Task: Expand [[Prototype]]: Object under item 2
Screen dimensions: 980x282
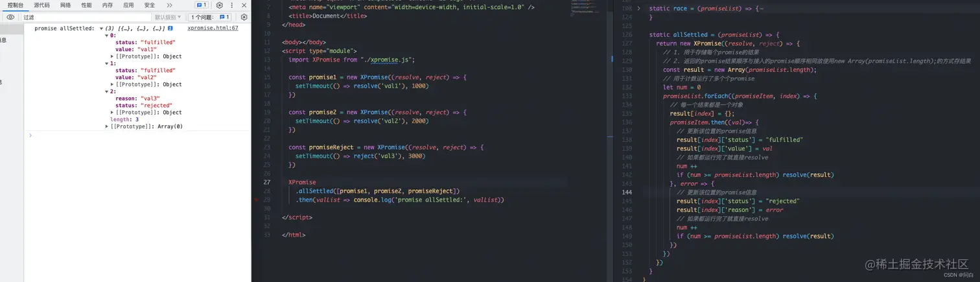Action: click(113, 112)
